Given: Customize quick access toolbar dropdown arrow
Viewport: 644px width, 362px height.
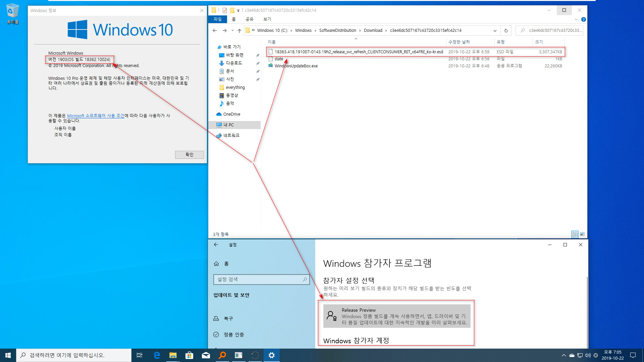Looking at the screenshot, I should pos(238,11).
